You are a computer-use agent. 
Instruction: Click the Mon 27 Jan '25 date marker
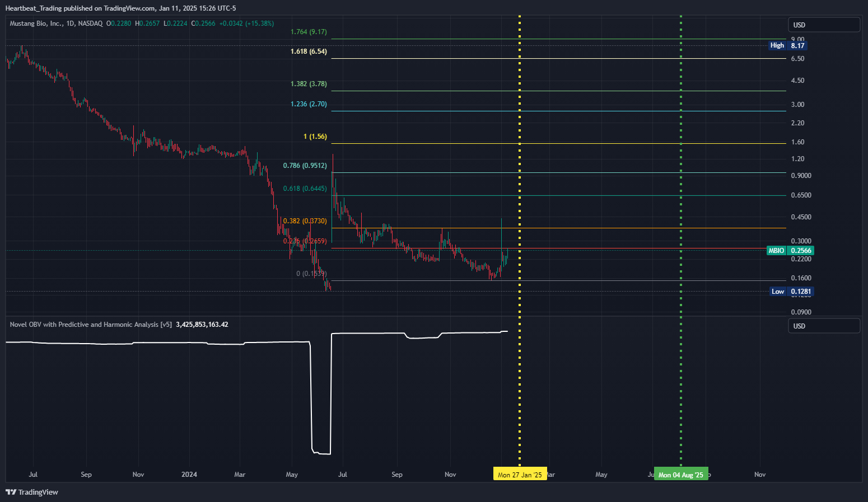click(x=520, y=475)
